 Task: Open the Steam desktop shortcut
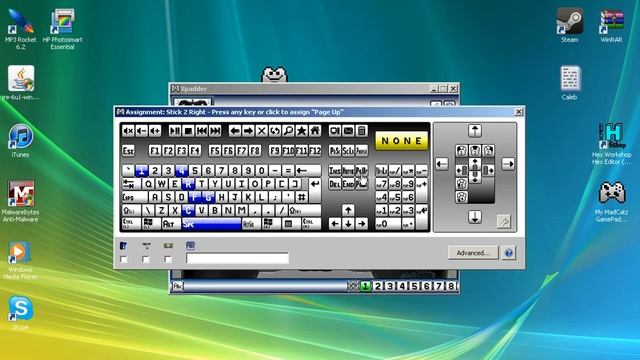click(569, 25)
